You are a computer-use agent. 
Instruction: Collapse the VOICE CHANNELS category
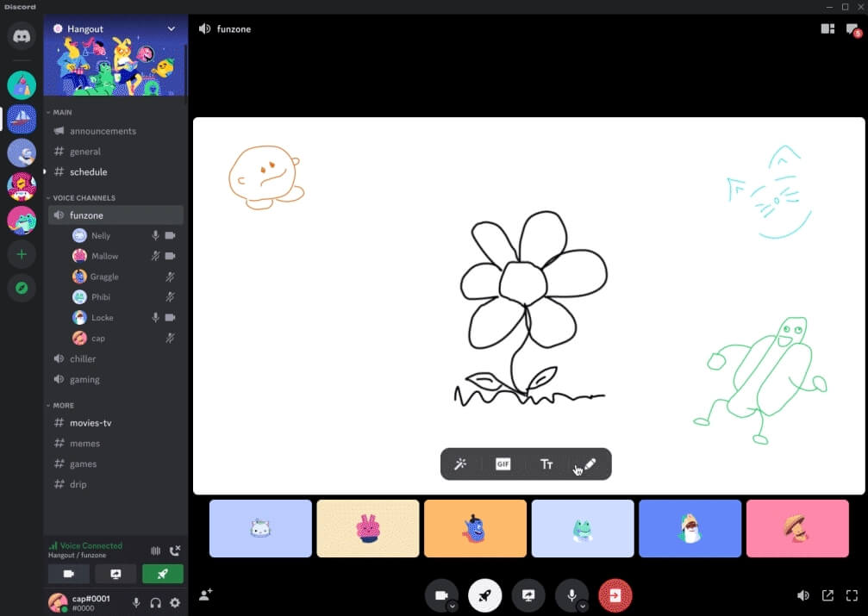[82, 197]
